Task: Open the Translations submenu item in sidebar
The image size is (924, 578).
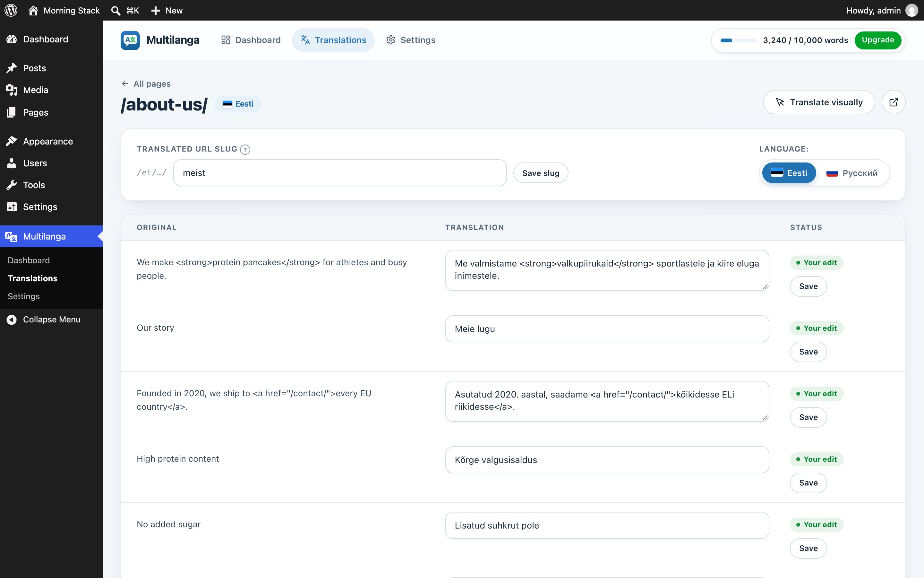Action: point(32,278)
